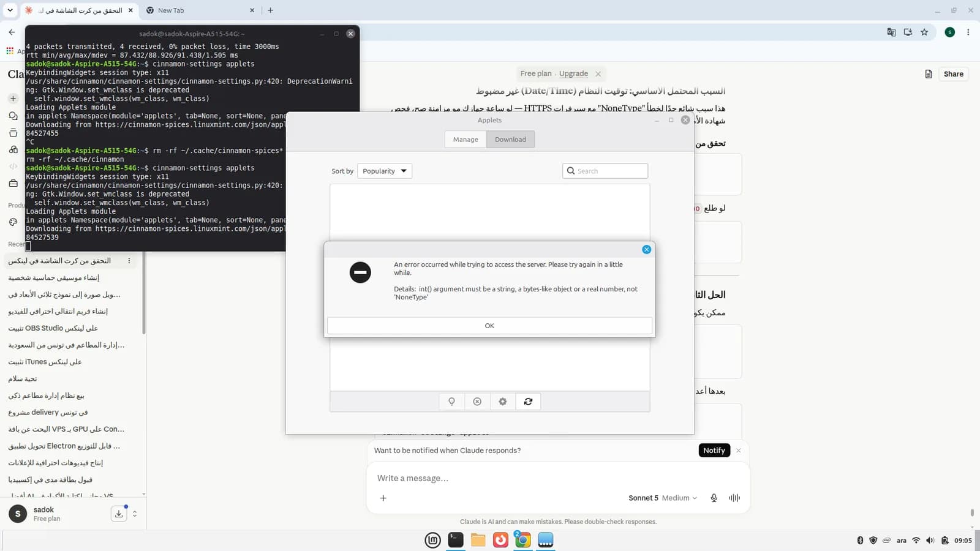The height and width of the screenshot is (551, 980).
Task: Click the Terminal icon in the taskbar
Action: pyautogui.click(x=456, y=540)
